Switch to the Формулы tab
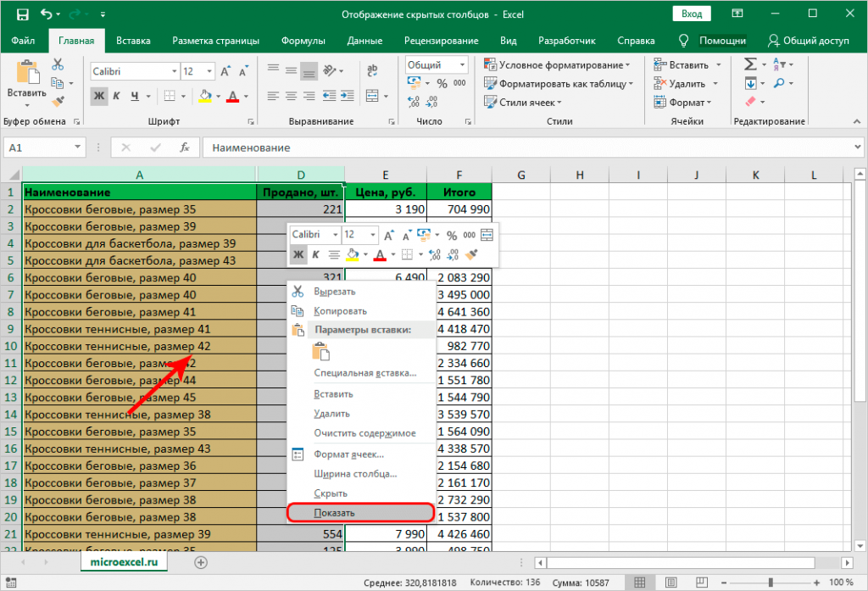Screen dimensions: 868x591 303,41
